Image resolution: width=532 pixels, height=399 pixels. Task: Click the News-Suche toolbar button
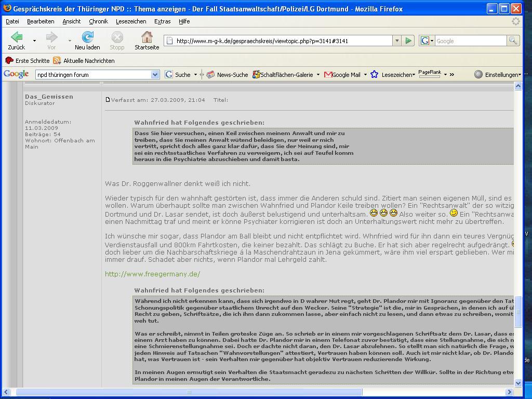227,75
